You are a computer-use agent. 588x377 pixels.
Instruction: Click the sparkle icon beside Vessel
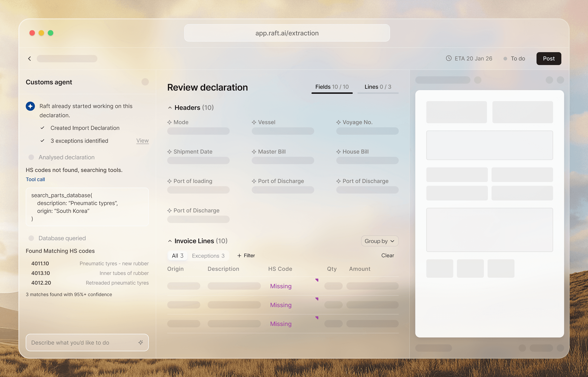254,122
